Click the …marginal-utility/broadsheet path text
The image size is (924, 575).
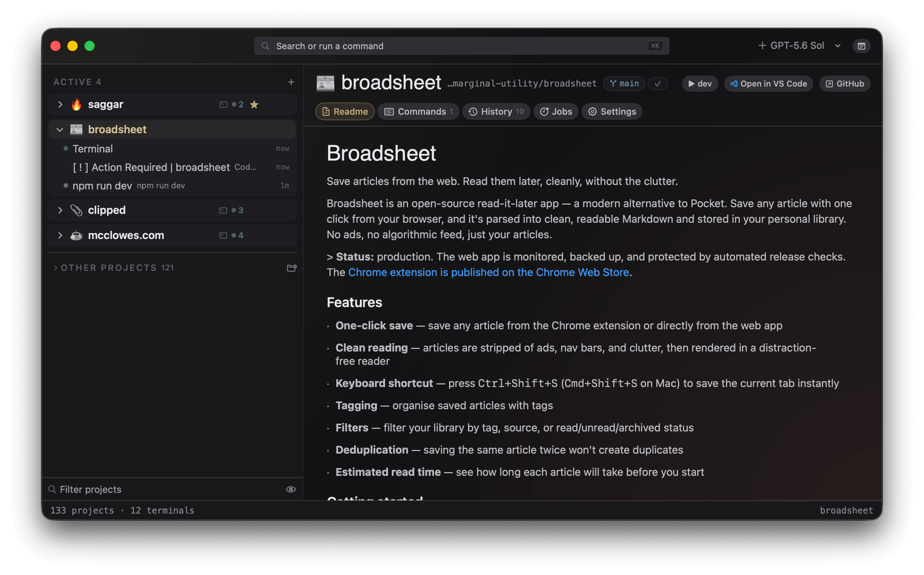pos(522,84)
